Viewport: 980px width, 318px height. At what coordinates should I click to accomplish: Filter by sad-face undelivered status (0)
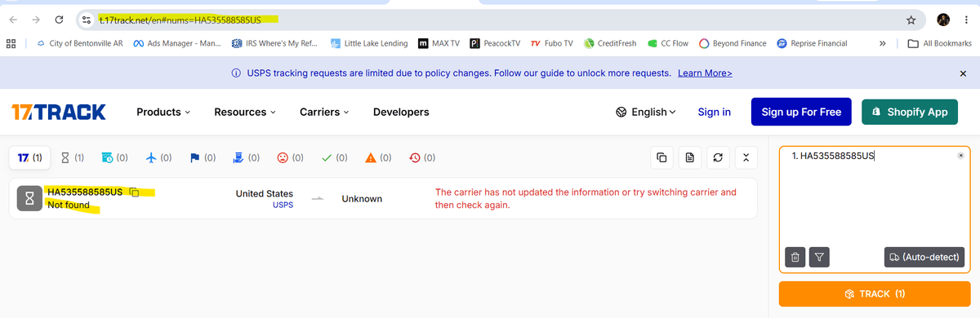(x=290, y=157)
